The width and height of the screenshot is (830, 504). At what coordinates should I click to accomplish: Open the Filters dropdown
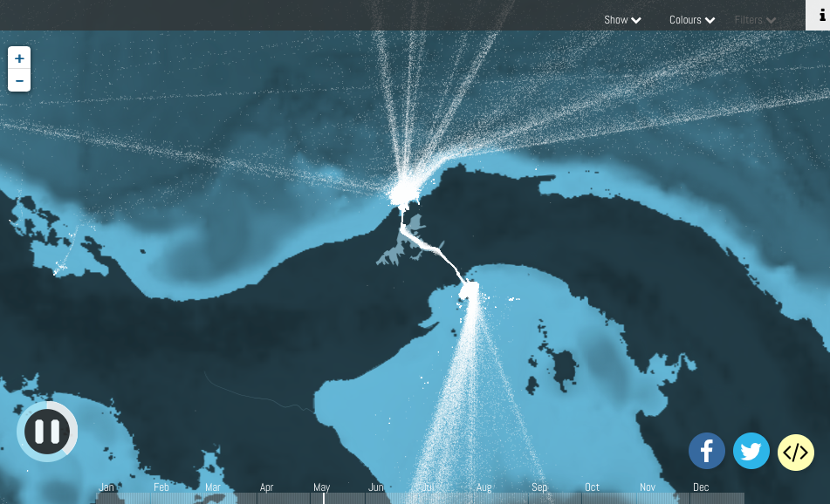755,20
